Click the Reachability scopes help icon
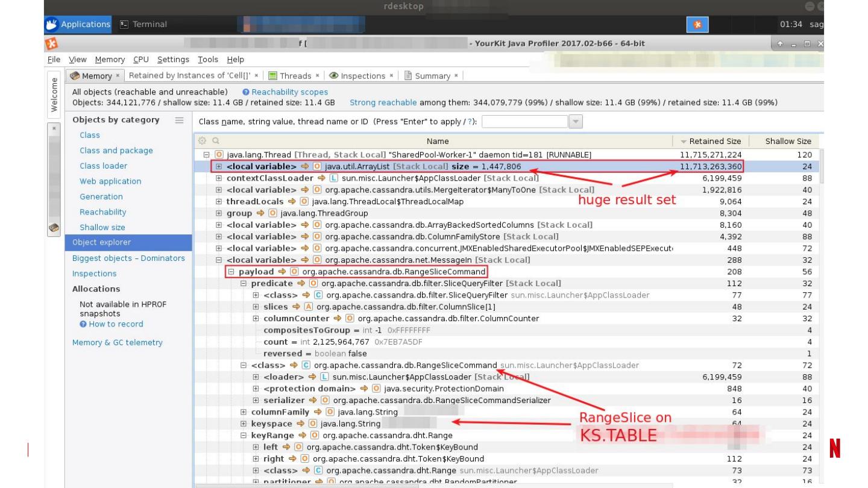Viewport: 868px width, 488px height. click(x=246, y=92)
